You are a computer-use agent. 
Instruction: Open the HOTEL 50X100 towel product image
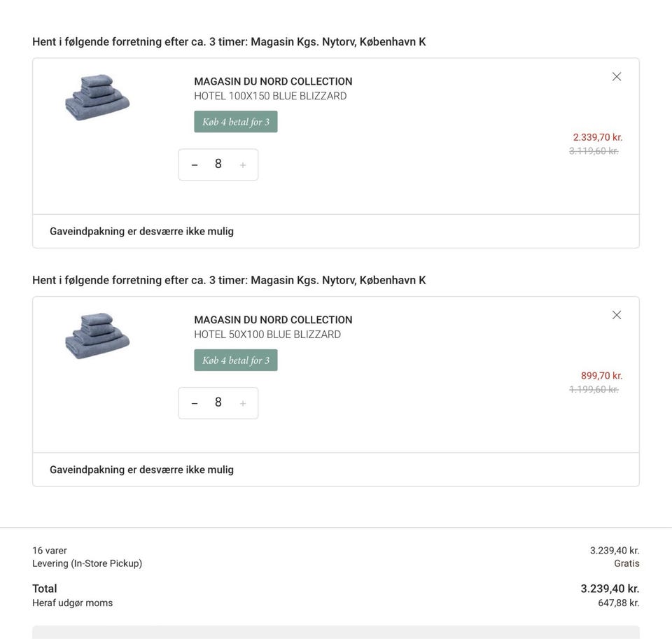coord(97,336)
